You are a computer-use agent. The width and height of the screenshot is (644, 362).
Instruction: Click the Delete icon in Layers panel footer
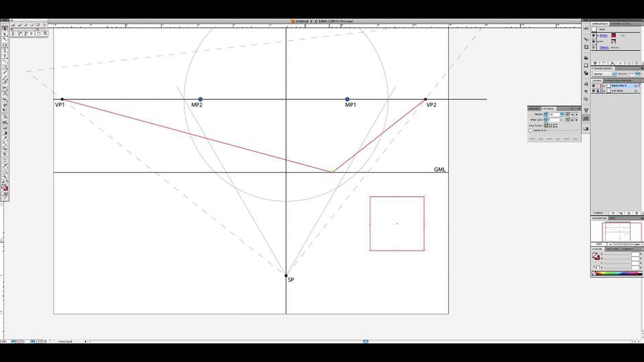[637, 213]
